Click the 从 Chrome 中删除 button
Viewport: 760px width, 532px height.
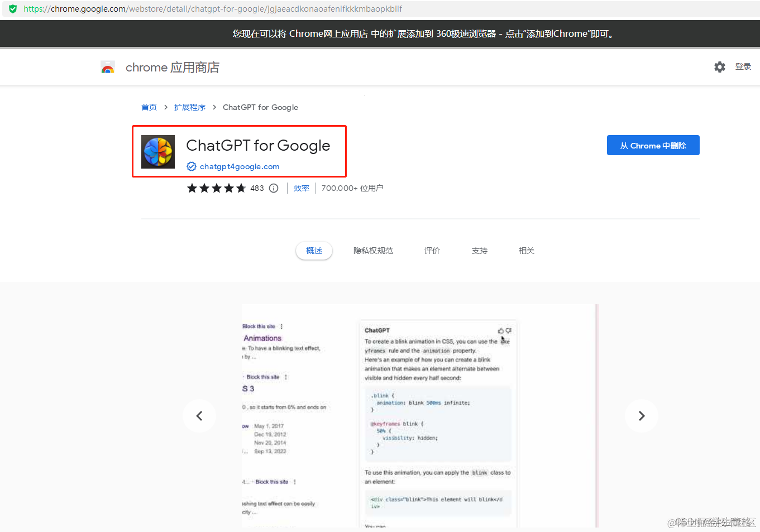pos(653,145)
